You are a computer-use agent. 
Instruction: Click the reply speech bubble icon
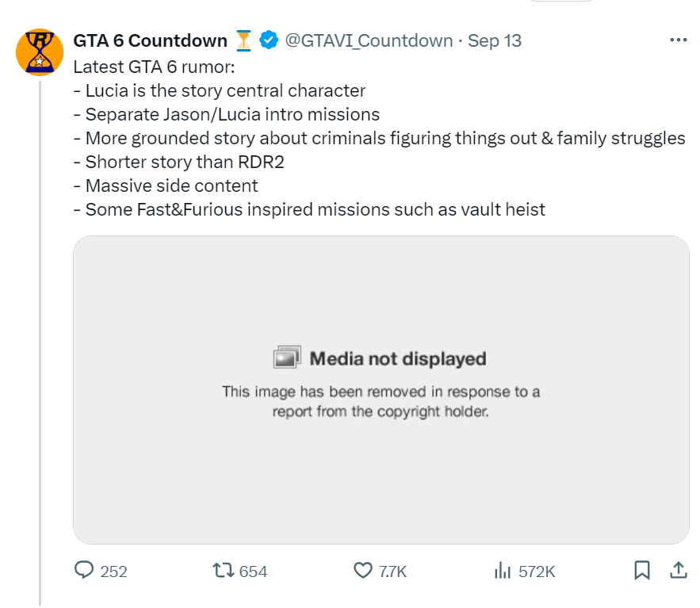coord(84,571)
